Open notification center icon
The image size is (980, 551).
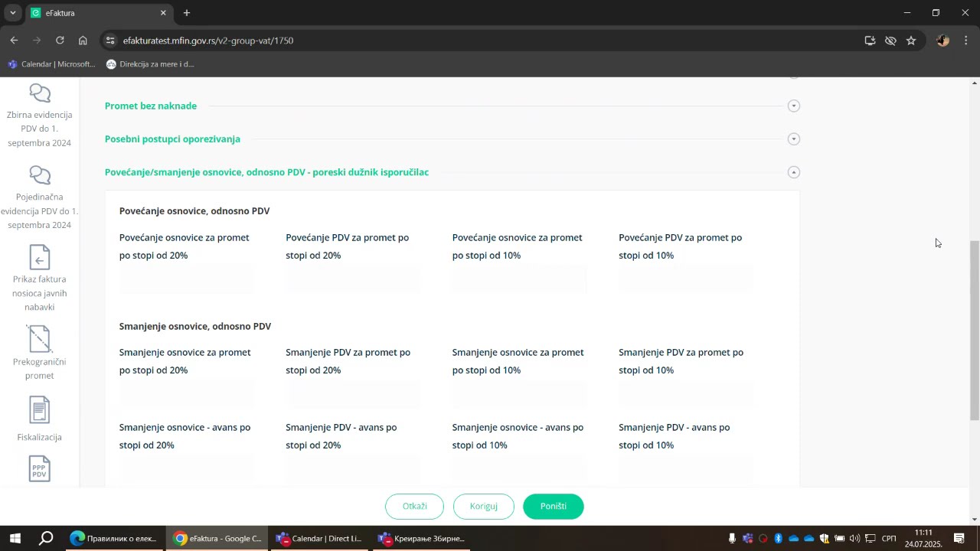point(959,539)
